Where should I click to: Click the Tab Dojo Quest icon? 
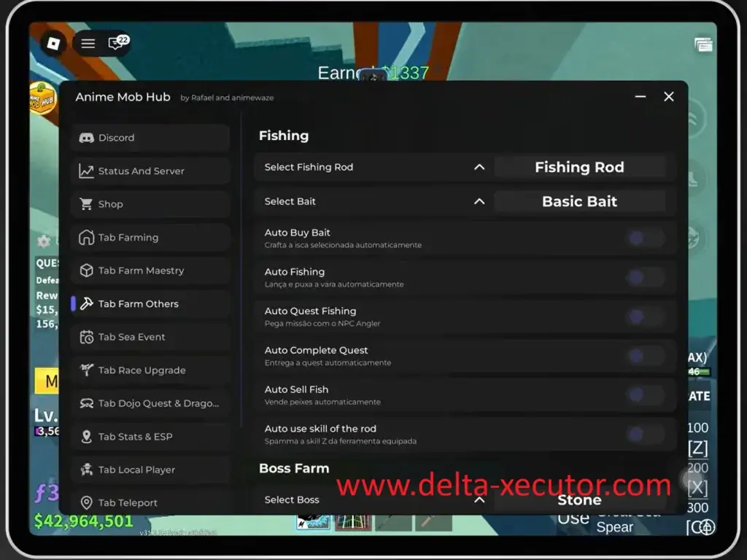coord(86,403)
